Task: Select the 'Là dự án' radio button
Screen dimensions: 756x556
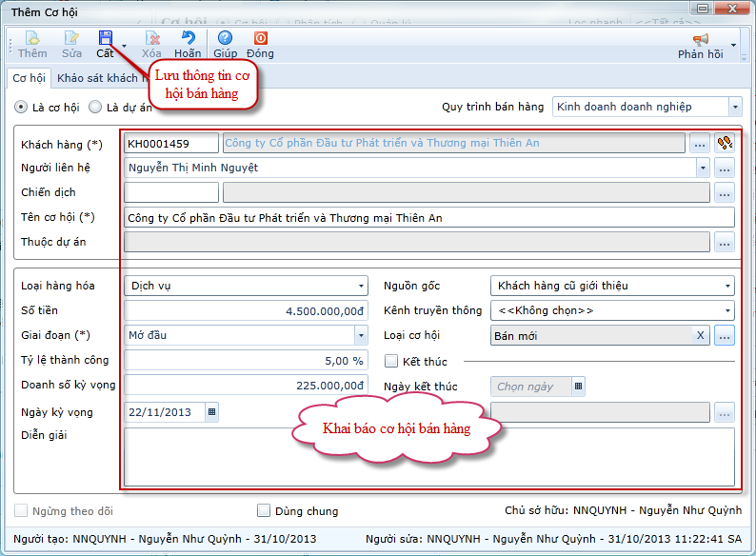Action: tap(93, 108)
